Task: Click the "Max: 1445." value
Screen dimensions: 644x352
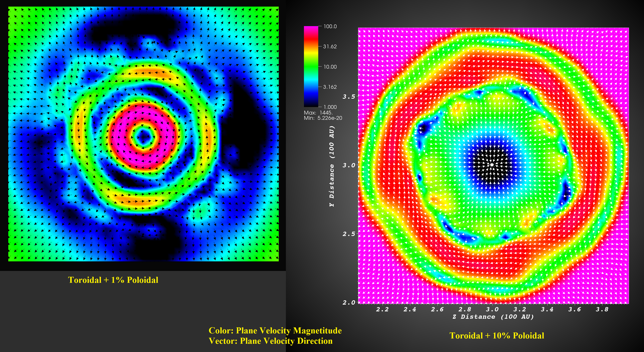Action: [x=318, y=113]
